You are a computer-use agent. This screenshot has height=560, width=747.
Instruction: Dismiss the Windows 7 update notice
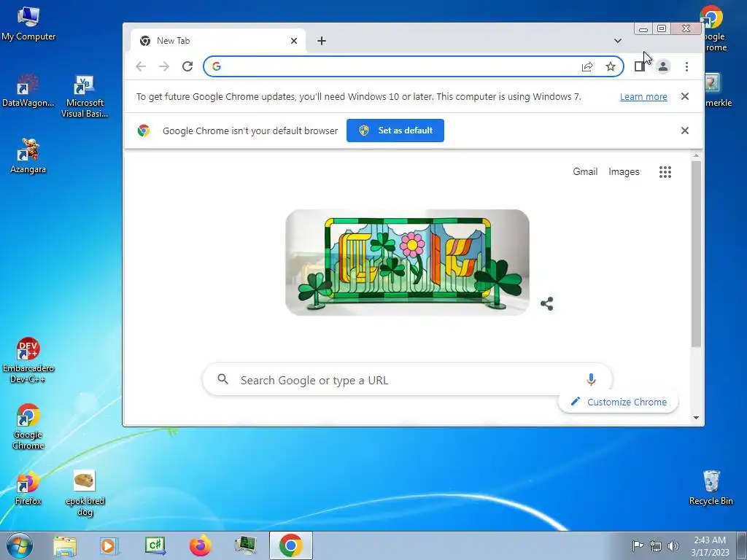pos(684,96)
